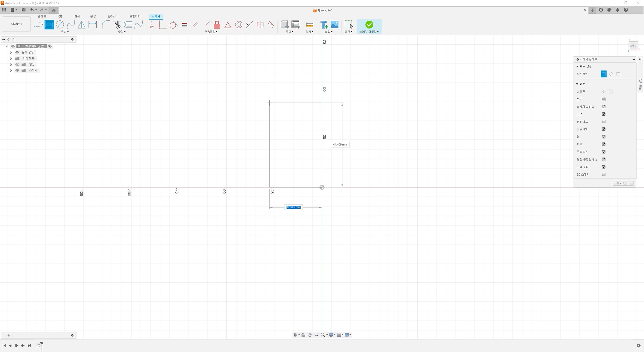The width and height of the screenshot is (644, 352).
Task: Enable 슬라이스 checkbox
Action: point(604,122)
